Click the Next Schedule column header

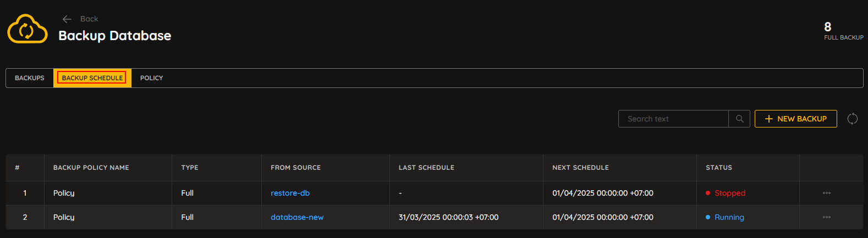(580, 168)
